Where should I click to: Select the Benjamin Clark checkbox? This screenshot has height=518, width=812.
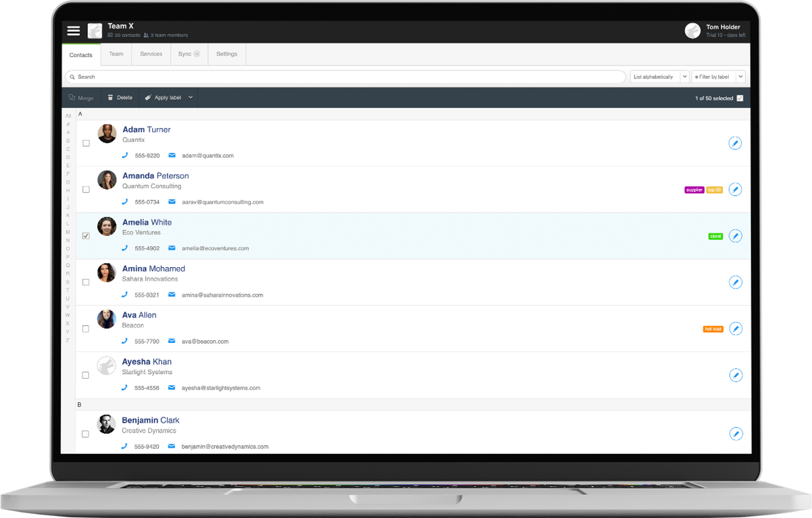coord(85,434)
